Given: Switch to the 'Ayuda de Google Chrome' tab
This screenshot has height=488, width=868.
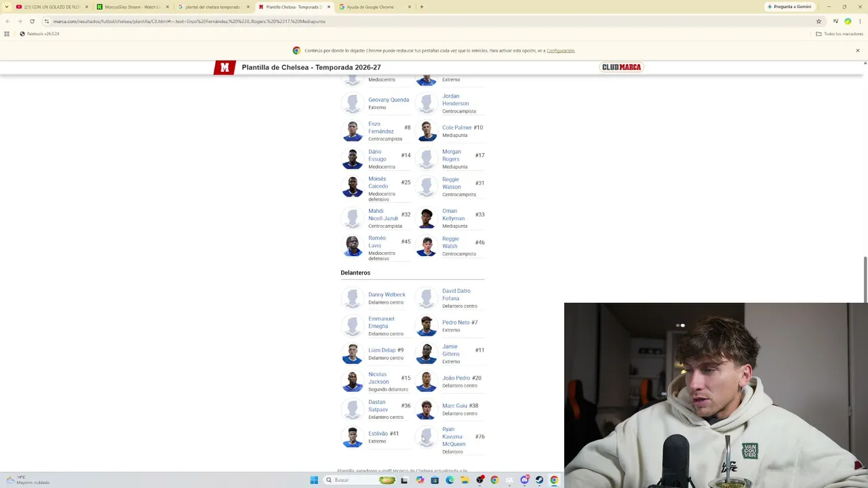Looking at the screenshot, I should pos(374,7).
